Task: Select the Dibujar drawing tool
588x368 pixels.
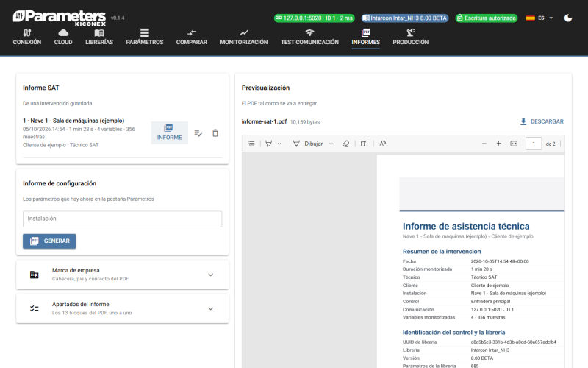Action: (307, 144)
